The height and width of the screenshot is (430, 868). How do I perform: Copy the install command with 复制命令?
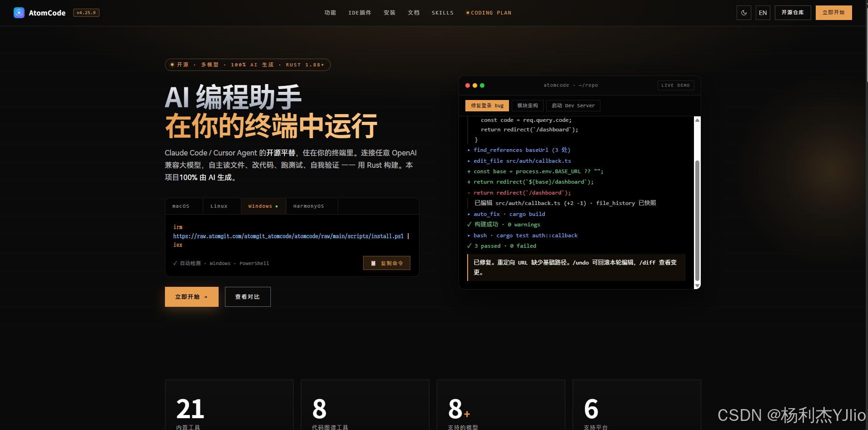click(387, 263)
